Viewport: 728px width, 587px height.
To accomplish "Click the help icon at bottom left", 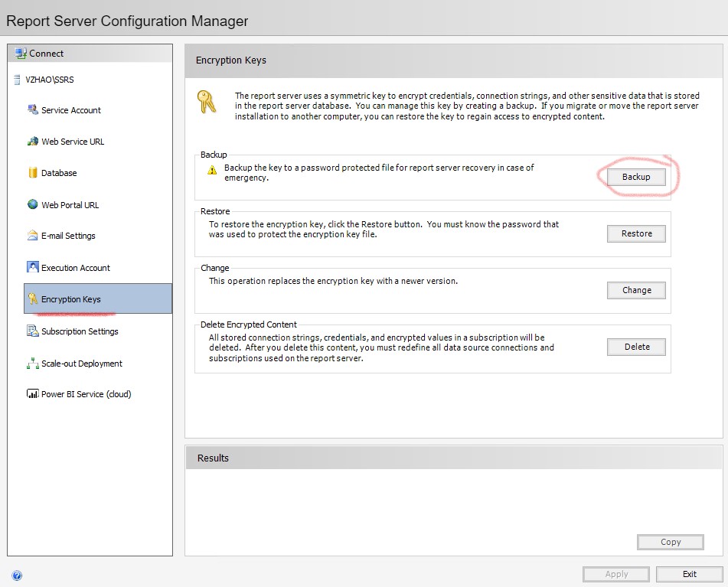I will [17, 575].
